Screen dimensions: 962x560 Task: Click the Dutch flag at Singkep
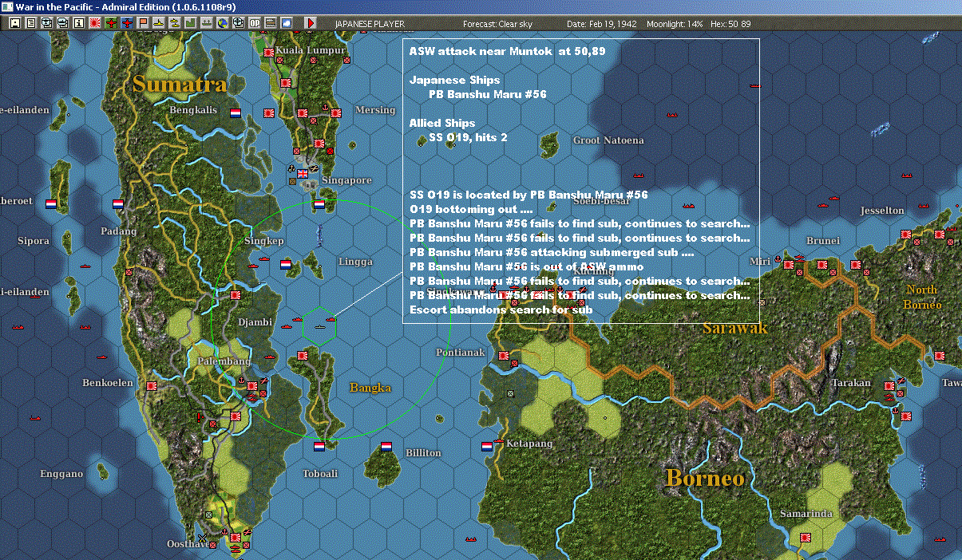[286, 263]
